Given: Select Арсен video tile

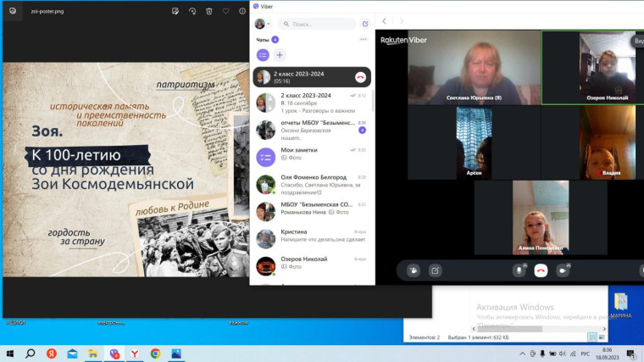Looking at the screenshot, I should pyautogui.click(x=475, y=142).
